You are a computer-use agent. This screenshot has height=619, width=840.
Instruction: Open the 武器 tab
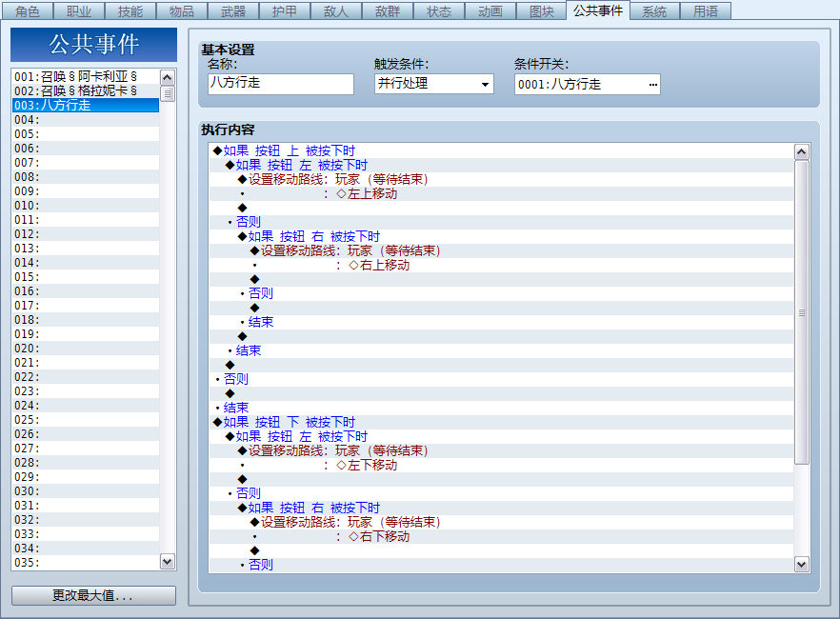point(233,10)
